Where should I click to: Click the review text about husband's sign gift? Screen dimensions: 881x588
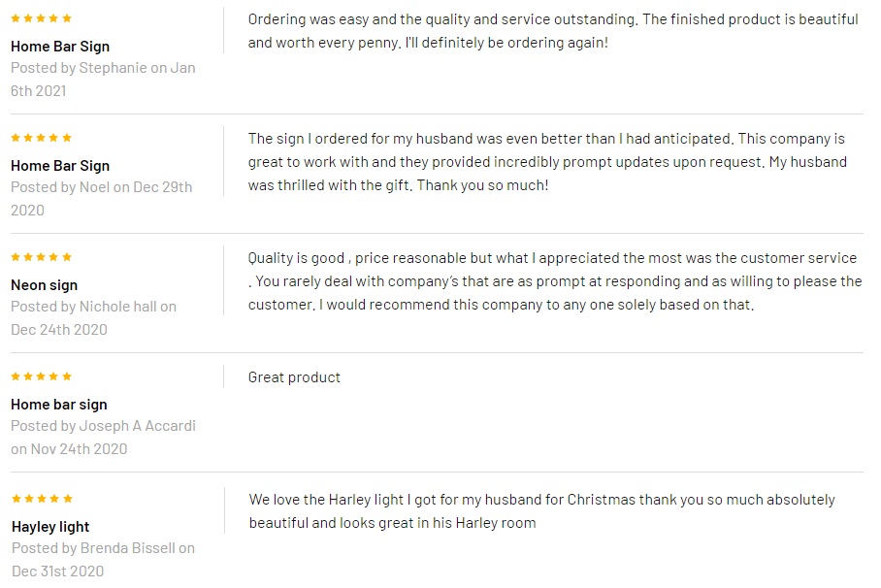click(546, 162)
